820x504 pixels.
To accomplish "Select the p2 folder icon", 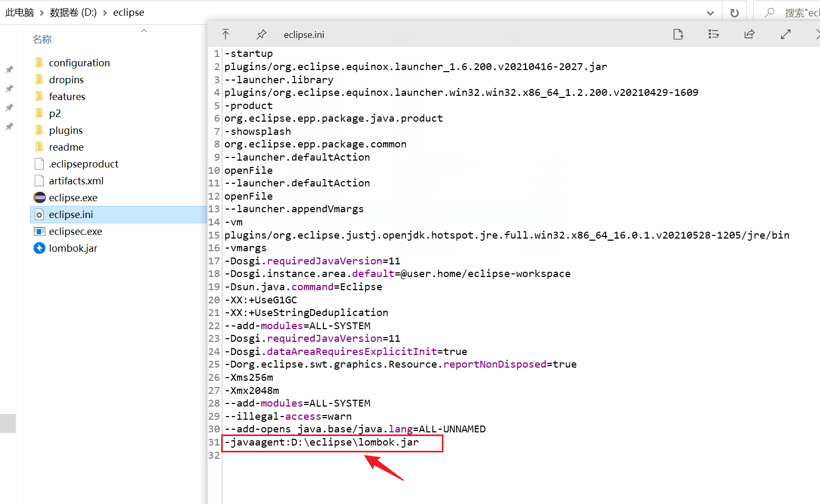I will click(39, 113).
